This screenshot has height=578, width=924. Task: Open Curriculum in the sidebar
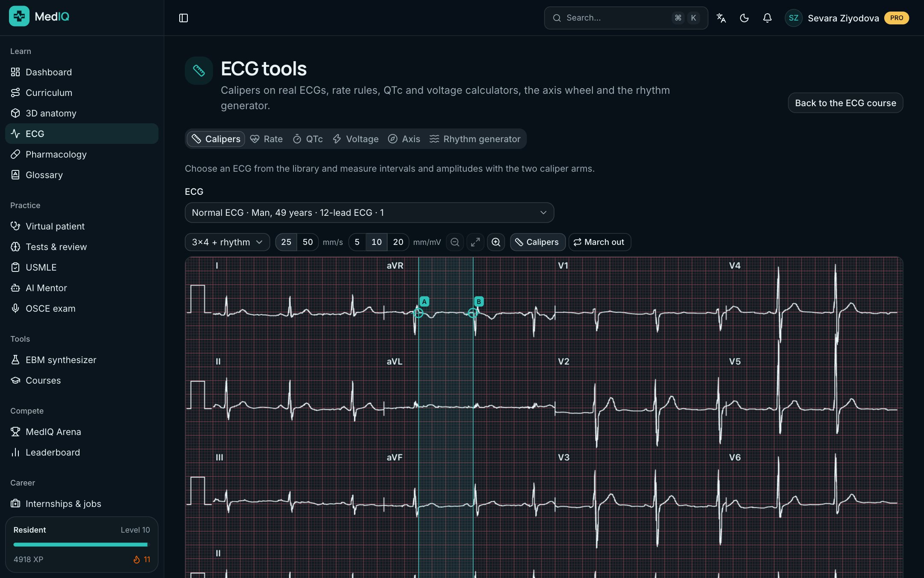[82, 92]
